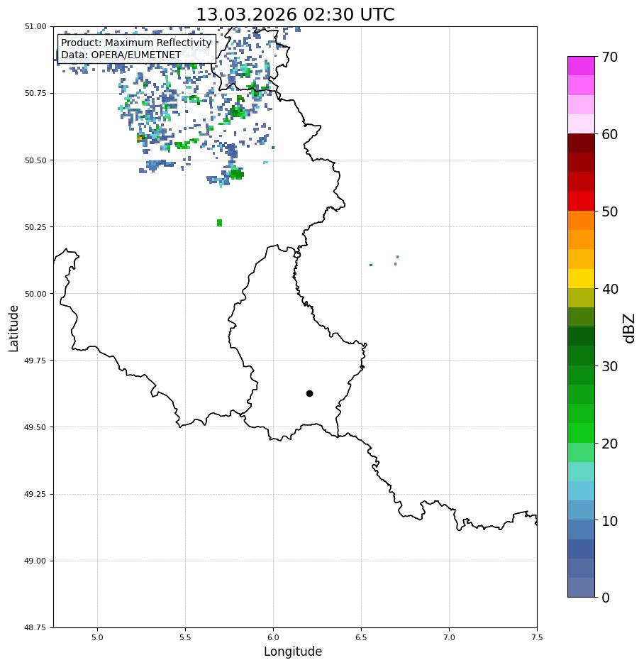Click the magenta swatch at 70 dBZ
This screenshot has height=665, width=644.
click(x=582, y=66)
